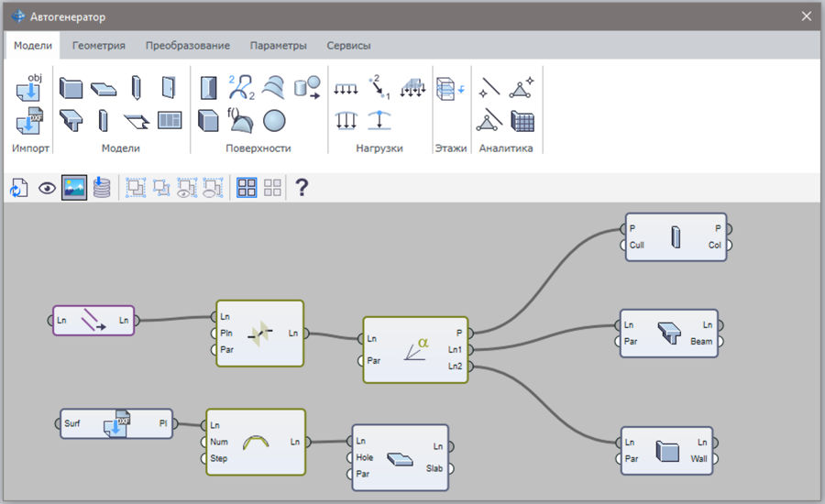Screen dimensions: 825x504
Task: Click the sphere surface icon
Action: click(274, 121)
